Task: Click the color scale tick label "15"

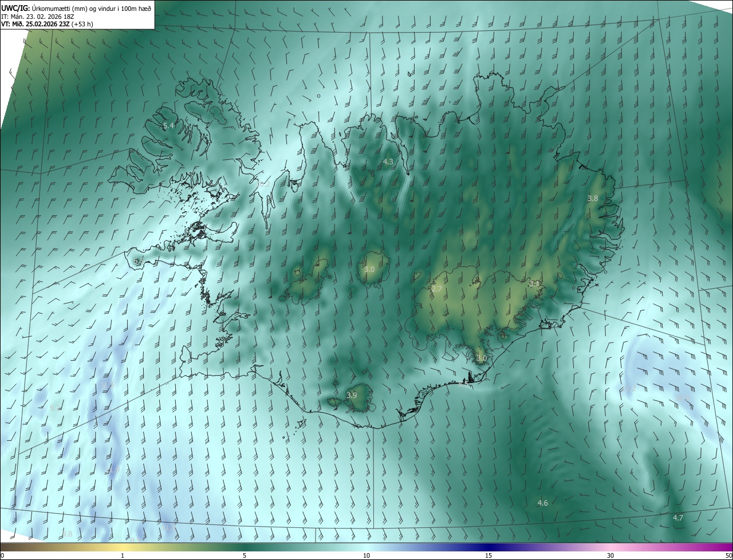Action: click(488, 555)
